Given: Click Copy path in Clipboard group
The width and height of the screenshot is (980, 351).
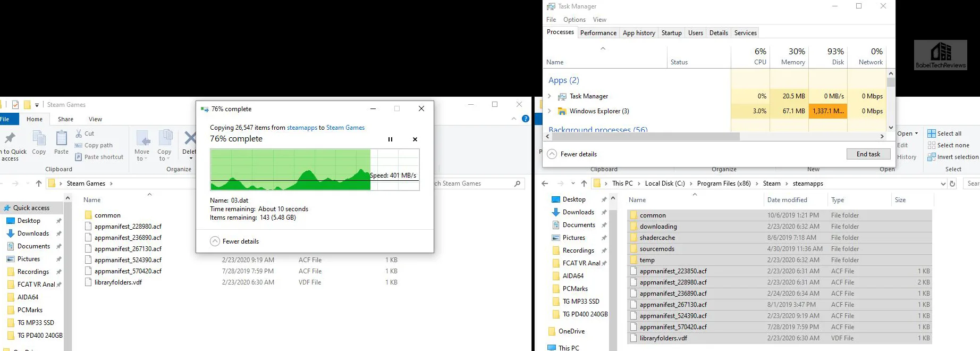Looking at the screenshot, I should click(x=94, y=145).
